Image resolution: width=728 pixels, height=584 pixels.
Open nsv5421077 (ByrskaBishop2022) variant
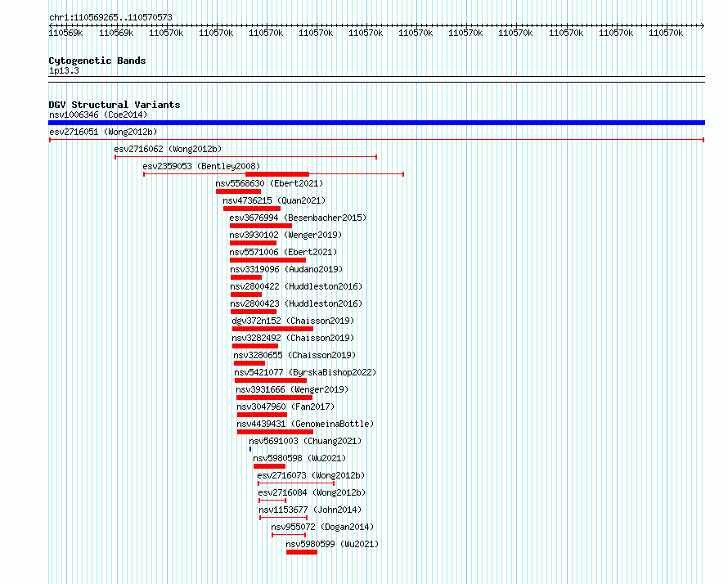[x=305, y=372]
